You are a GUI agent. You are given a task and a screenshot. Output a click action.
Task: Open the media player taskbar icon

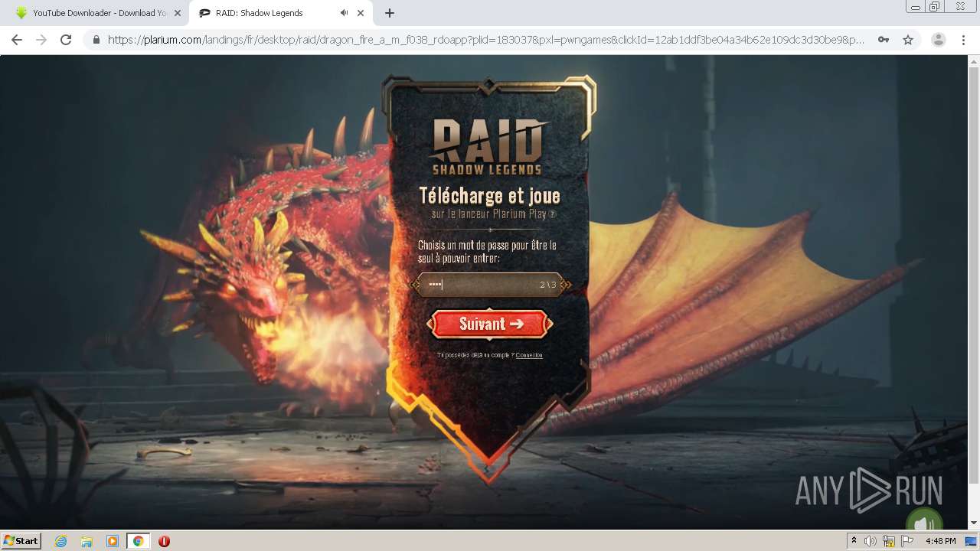point(113,541)
